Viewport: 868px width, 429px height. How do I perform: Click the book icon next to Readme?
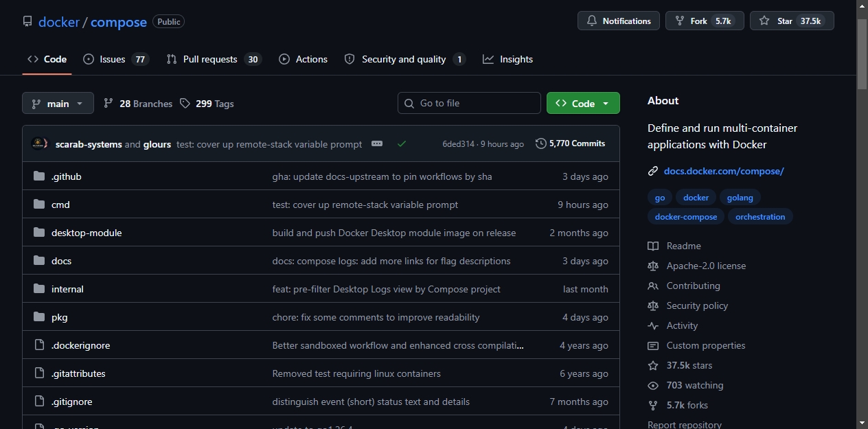pyautogui.click(x=653, y=246)
